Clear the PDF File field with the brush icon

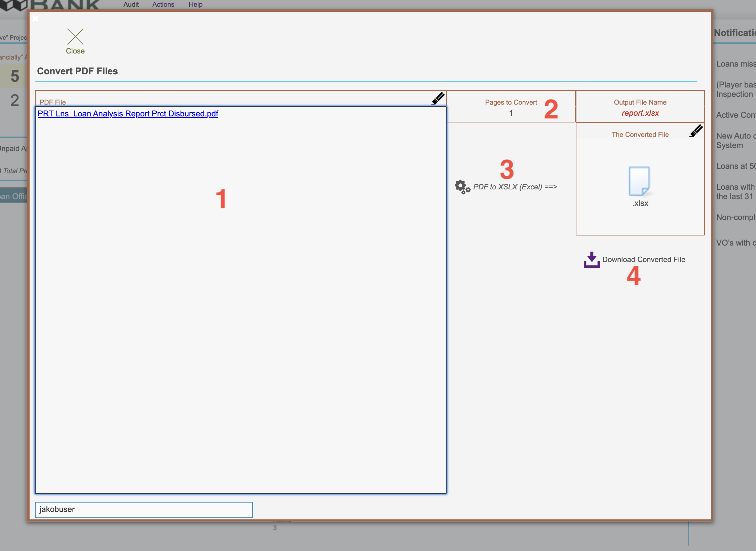coord(438,98)
